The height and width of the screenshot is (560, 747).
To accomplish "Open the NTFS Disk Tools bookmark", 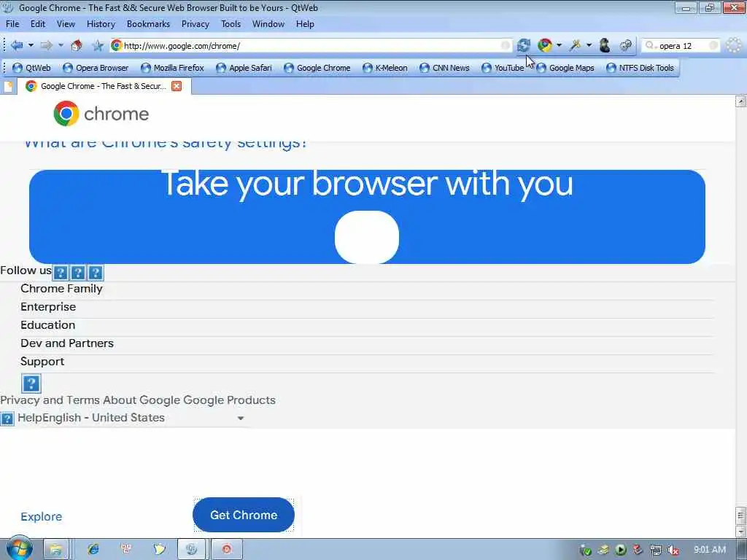I will tap(640, 68).
